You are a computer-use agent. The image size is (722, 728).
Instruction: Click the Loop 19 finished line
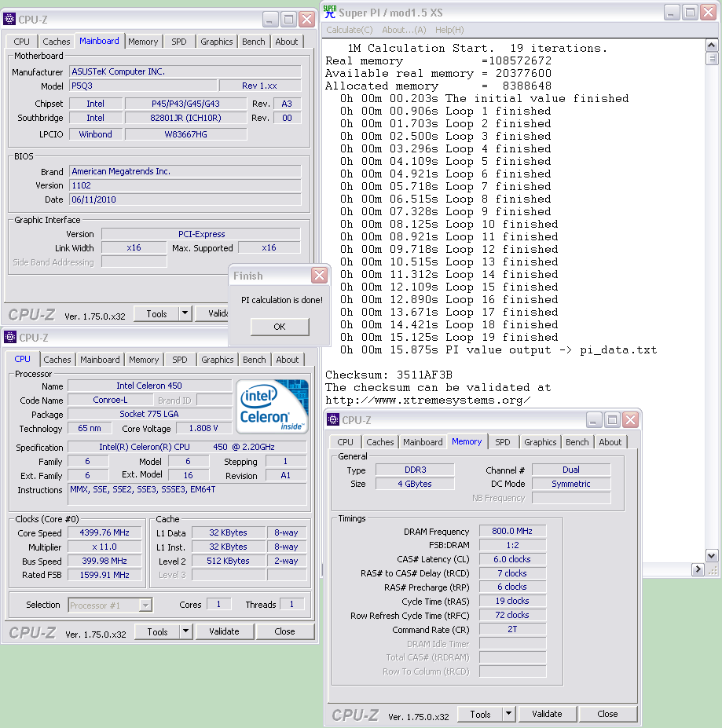[449, 337]
